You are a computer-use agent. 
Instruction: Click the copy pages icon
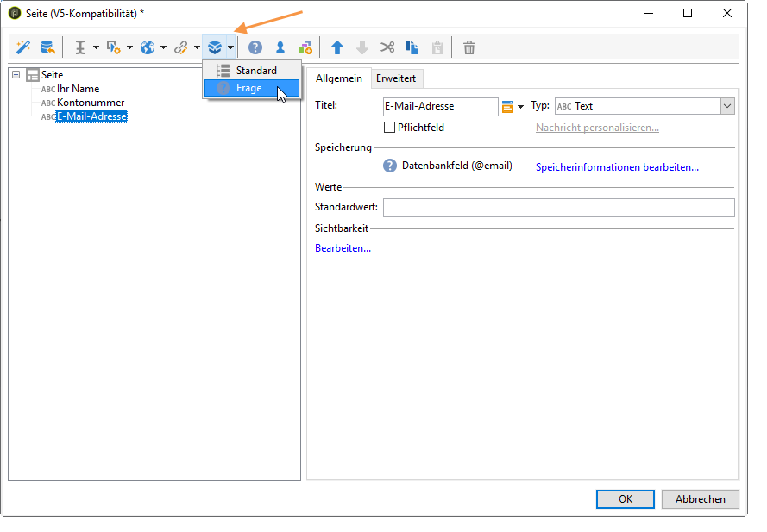(412, 47)
